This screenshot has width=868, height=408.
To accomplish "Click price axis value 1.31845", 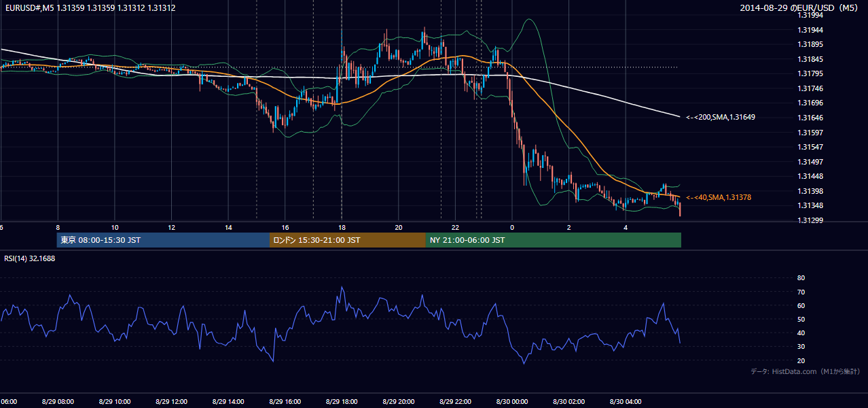I will 810,59.
